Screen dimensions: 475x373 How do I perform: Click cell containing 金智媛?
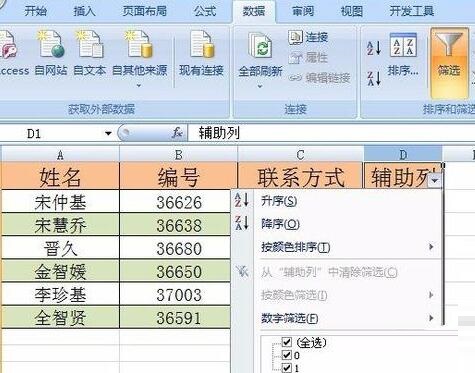click(60, 271)
